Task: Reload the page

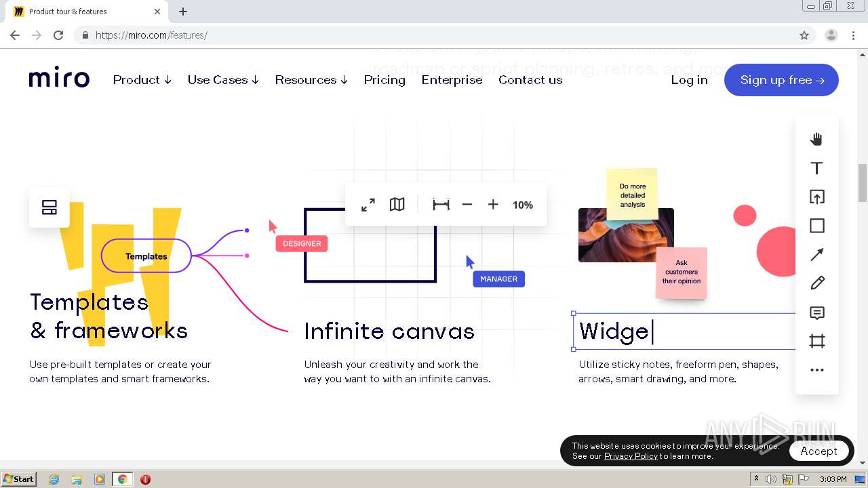Action: point(58,35)
